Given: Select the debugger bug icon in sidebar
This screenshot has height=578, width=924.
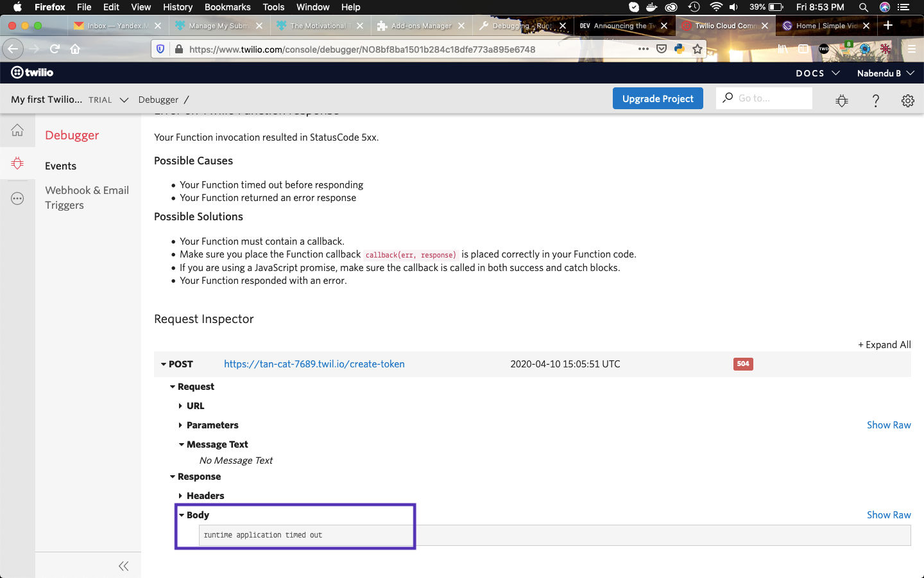Looking at the screenshot, I should click(x=17, y=163).
